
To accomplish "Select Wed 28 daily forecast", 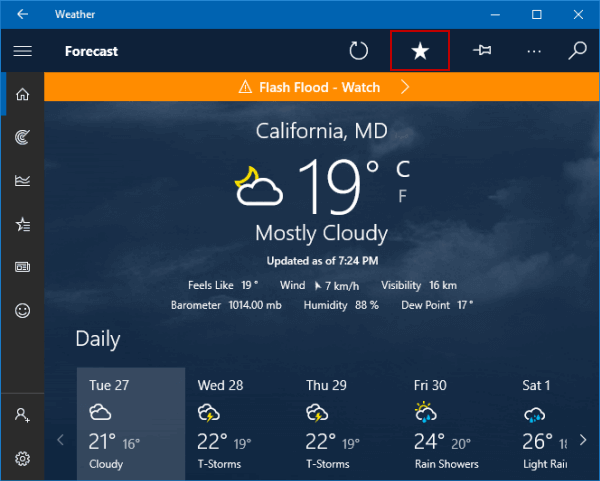I will point(239,424).
